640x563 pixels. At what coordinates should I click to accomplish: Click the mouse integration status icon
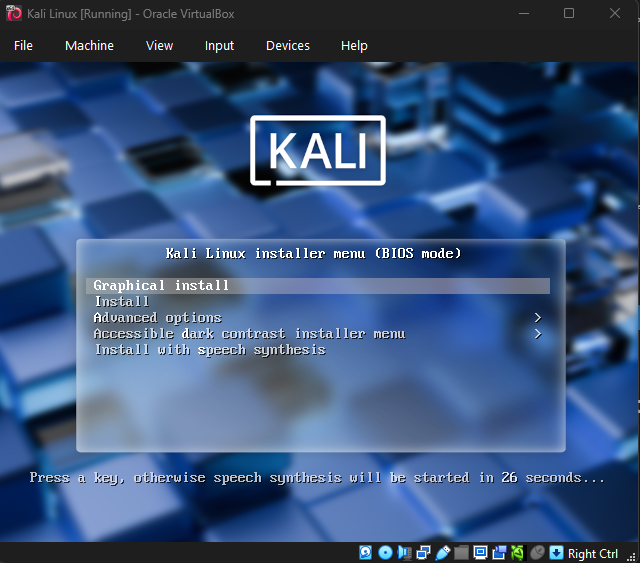(537, 553)
